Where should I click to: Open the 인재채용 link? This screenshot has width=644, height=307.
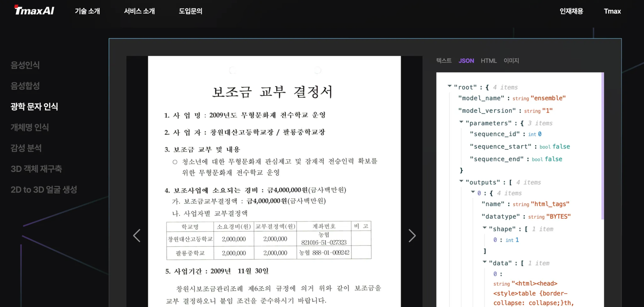click(571, 11)
